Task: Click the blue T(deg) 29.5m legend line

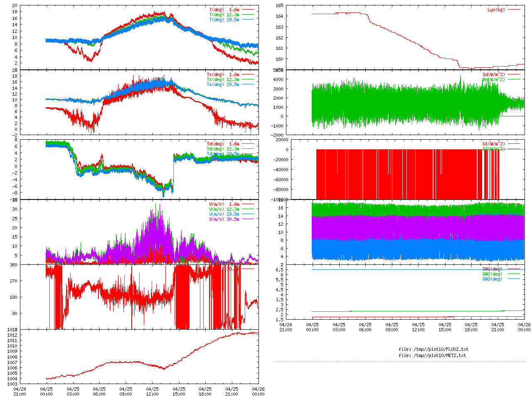Action: pyautogui.click(x=248, y=20)
